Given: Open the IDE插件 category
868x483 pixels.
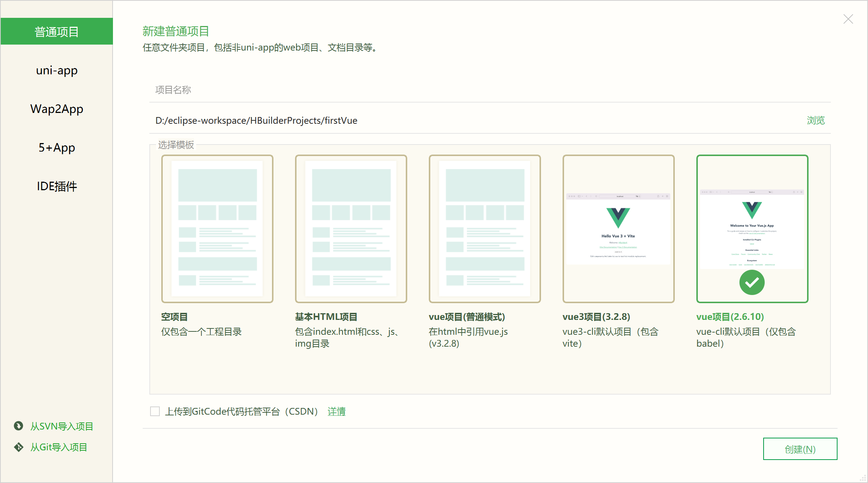Looking at the screenshot, I should (x=56, y=187).
